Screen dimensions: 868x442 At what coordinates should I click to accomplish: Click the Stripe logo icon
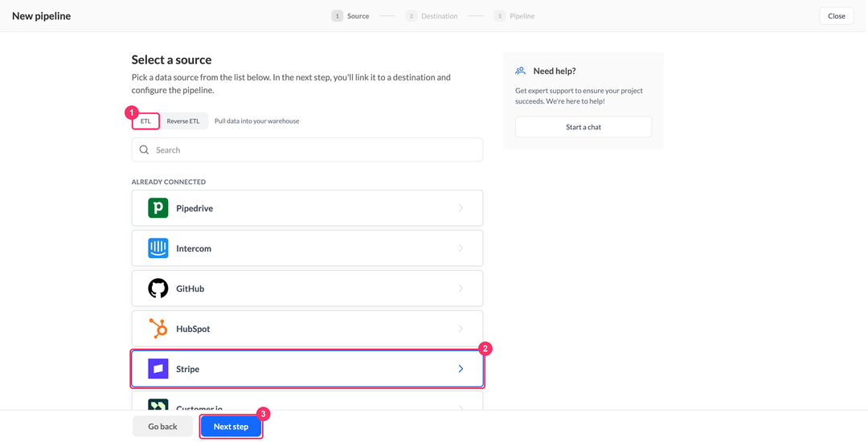(158, 368)
